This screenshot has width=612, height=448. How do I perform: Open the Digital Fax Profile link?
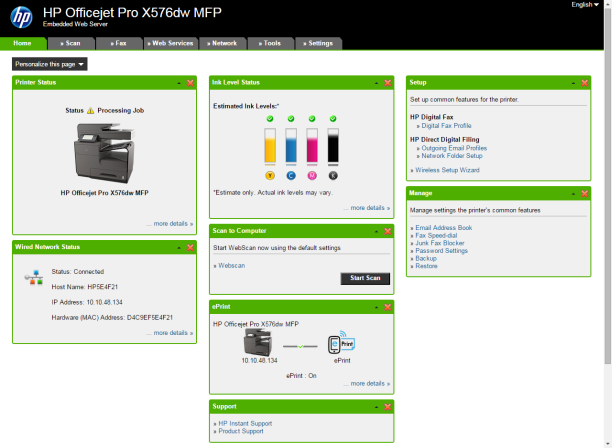447,126
